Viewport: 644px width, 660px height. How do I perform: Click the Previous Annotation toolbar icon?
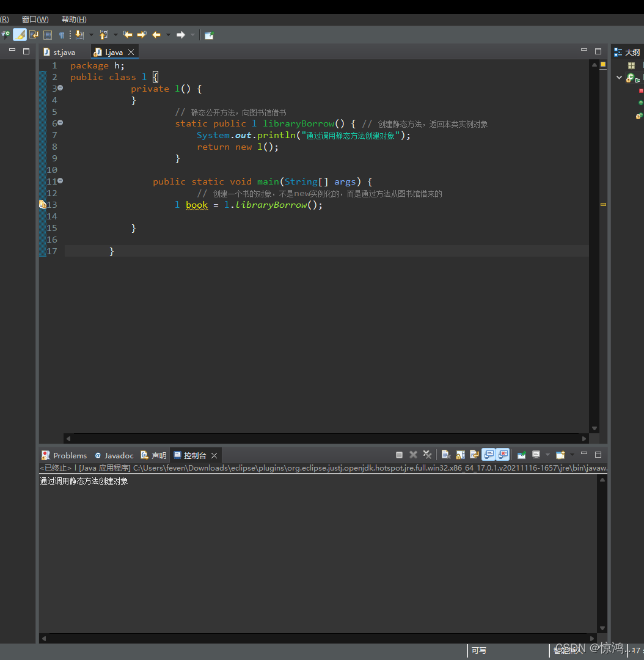(103, 35)
